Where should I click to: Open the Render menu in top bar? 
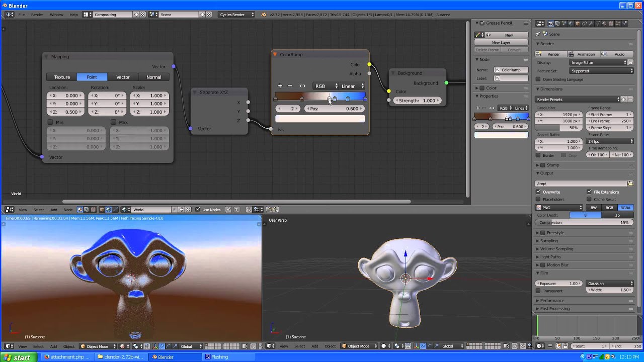click(37, 15)
